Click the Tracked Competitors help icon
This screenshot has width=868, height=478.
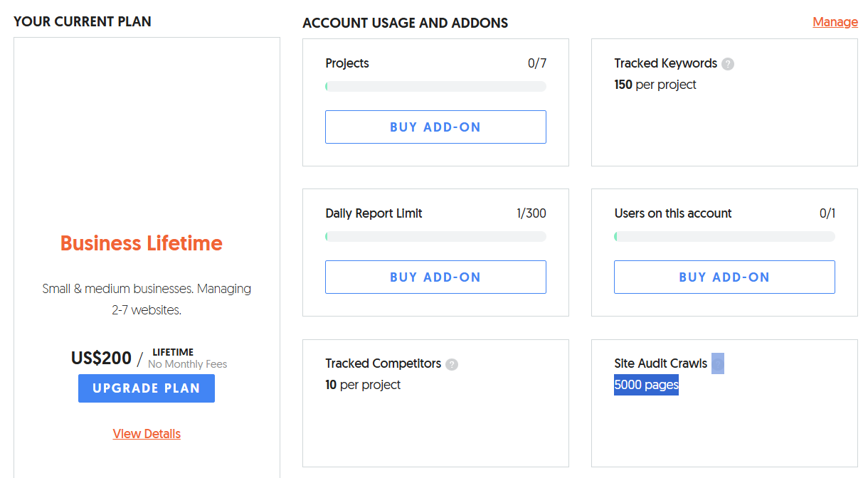click(x=452, y=364)
